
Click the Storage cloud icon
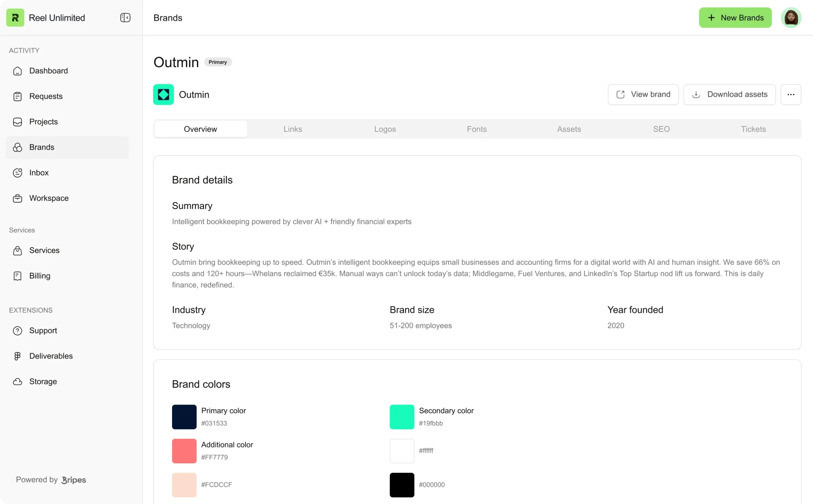click(x=17, y=382)
